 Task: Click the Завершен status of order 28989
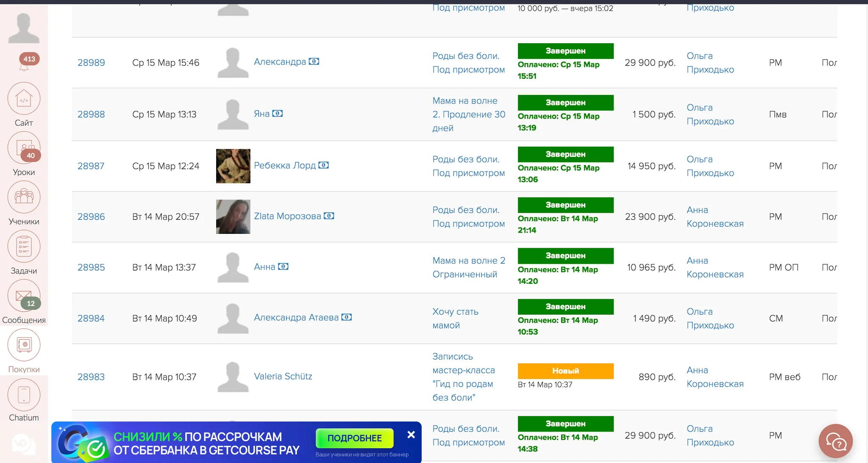[565, 51]
